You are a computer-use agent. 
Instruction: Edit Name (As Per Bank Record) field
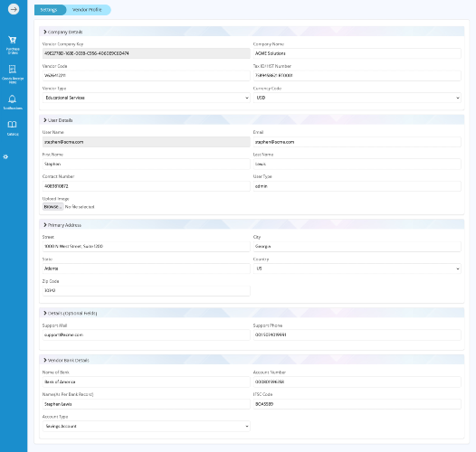coord(147,404)
